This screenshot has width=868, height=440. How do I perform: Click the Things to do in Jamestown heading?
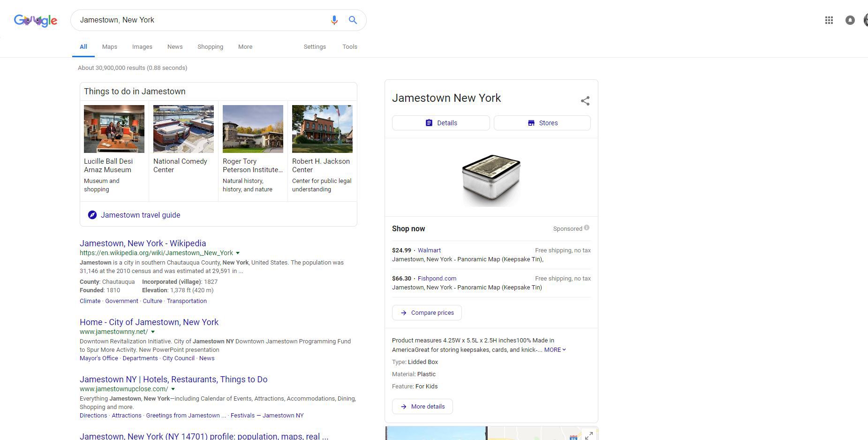[x=135, y=91]
